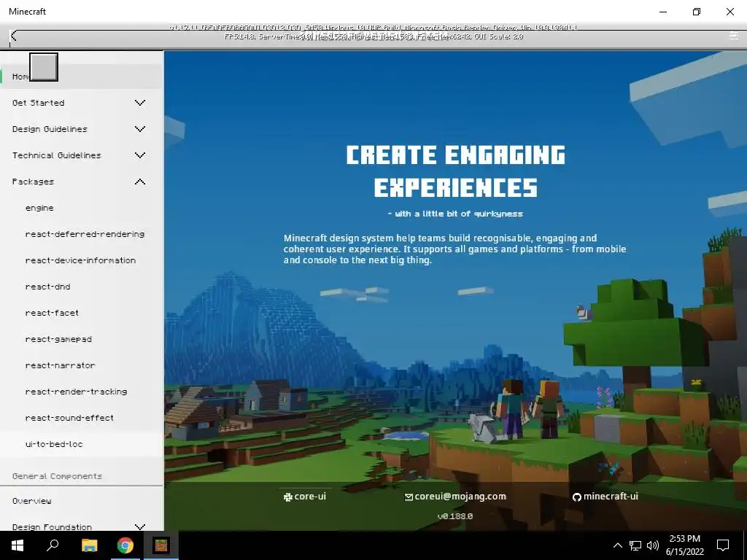Expand Technical Guidelines chevron

coord(139,155)
